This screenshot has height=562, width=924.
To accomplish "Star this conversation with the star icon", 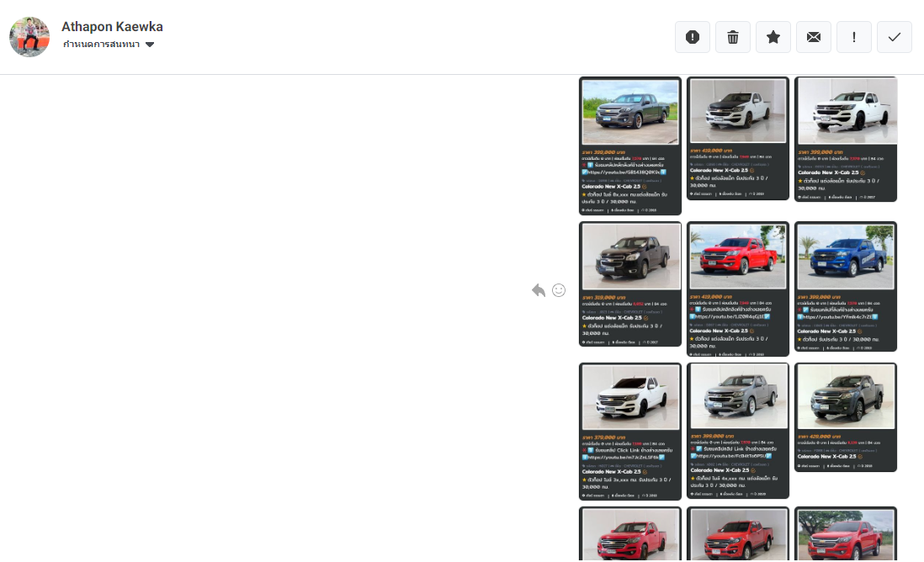I will (773, 37).
